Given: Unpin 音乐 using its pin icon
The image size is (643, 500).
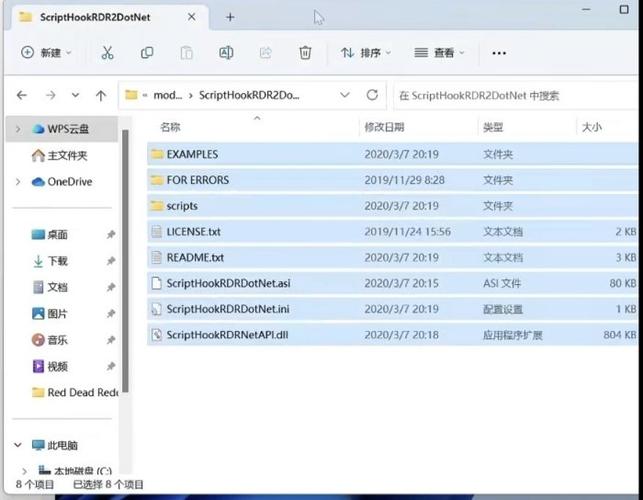Looking at the screenshot, I should (111, 340).
